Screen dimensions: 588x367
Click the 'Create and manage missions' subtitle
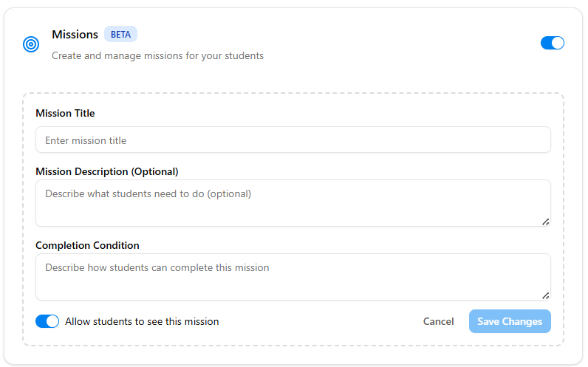pyautogui.click(x=157, y=55)
